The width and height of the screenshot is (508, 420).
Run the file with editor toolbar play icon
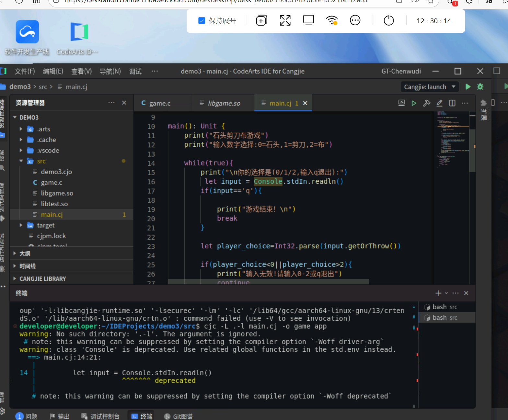[414, 103]
